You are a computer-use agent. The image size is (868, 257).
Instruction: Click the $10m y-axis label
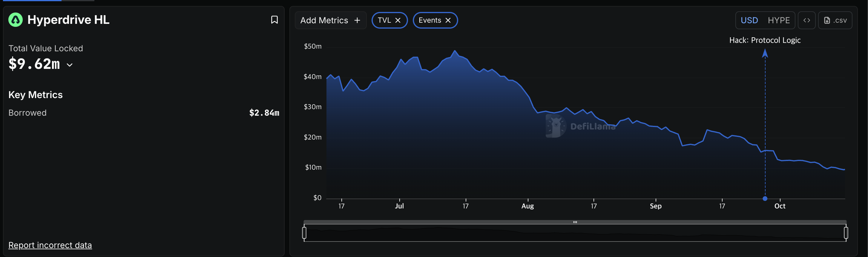313,167
